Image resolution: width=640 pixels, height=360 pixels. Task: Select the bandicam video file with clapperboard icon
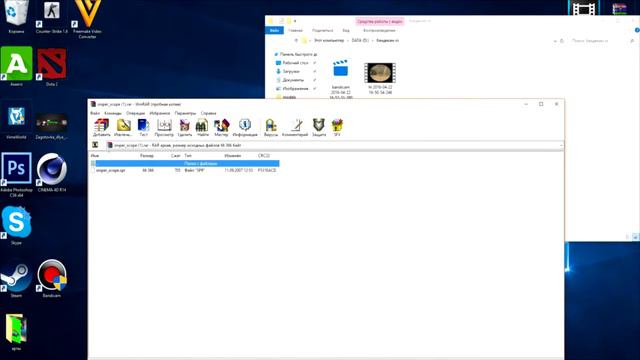tap(341, 78)
